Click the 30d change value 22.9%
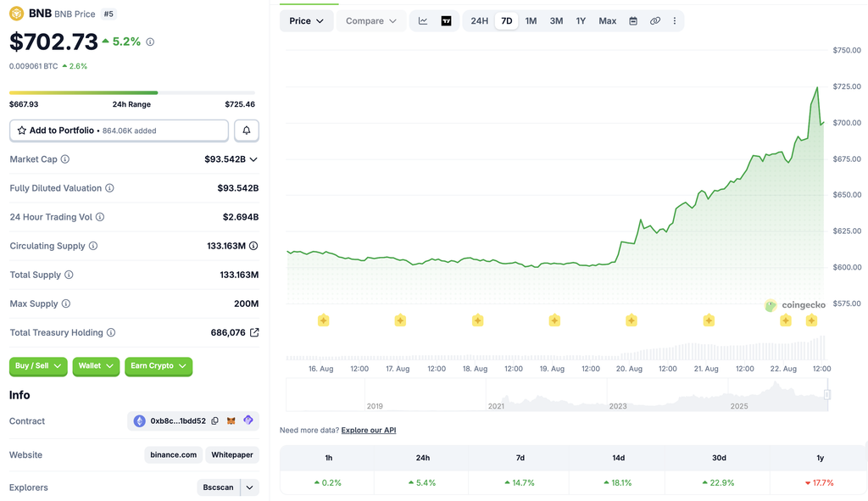Image resolution: width=868 pixels, height=501 pixels. pyautogui.click(x=719, y=482)
